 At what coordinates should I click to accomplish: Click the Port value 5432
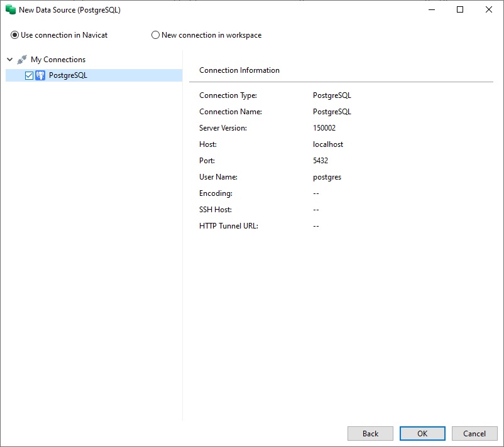pyautogui.click(x=320, y=161)
